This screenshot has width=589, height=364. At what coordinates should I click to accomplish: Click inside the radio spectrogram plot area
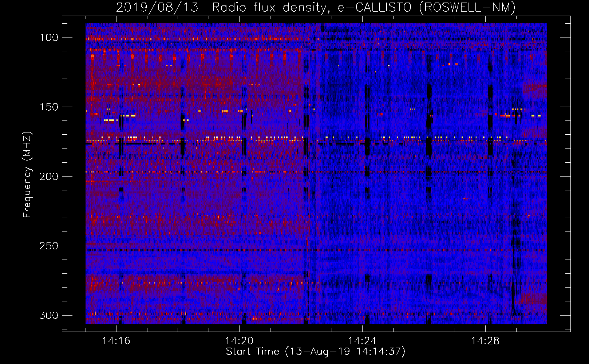coord(316,174)
